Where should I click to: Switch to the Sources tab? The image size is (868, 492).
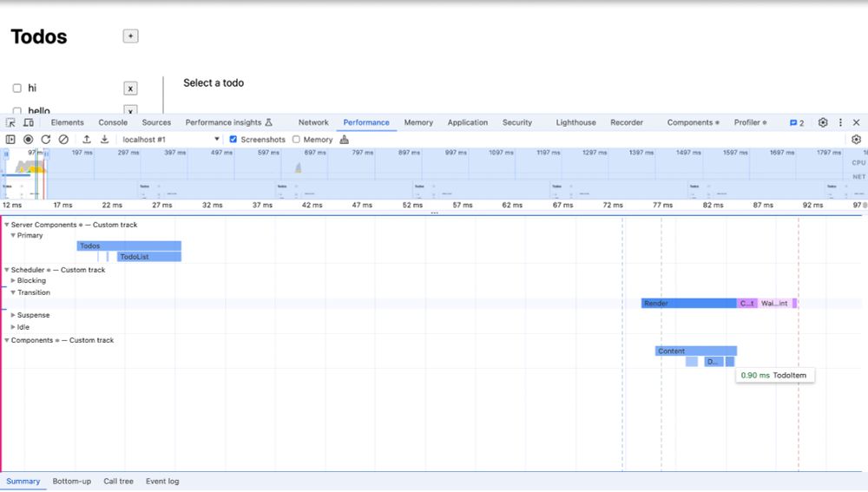156,123
